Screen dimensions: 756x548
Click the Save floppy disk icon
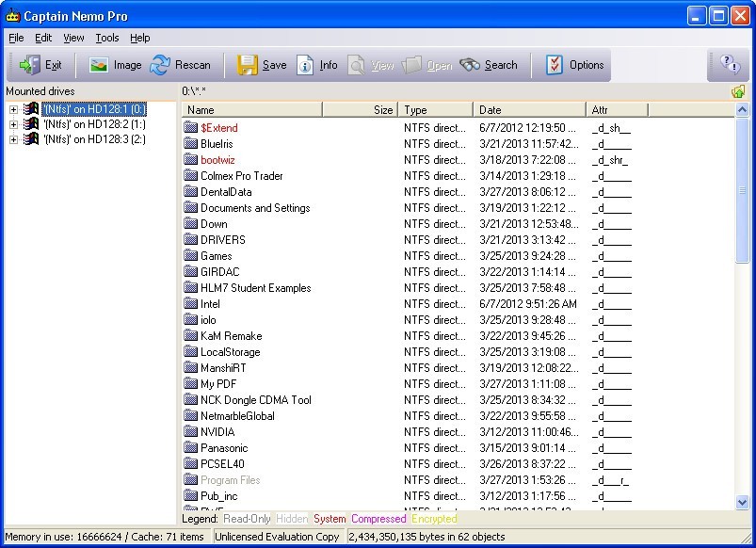click(248, 65)
